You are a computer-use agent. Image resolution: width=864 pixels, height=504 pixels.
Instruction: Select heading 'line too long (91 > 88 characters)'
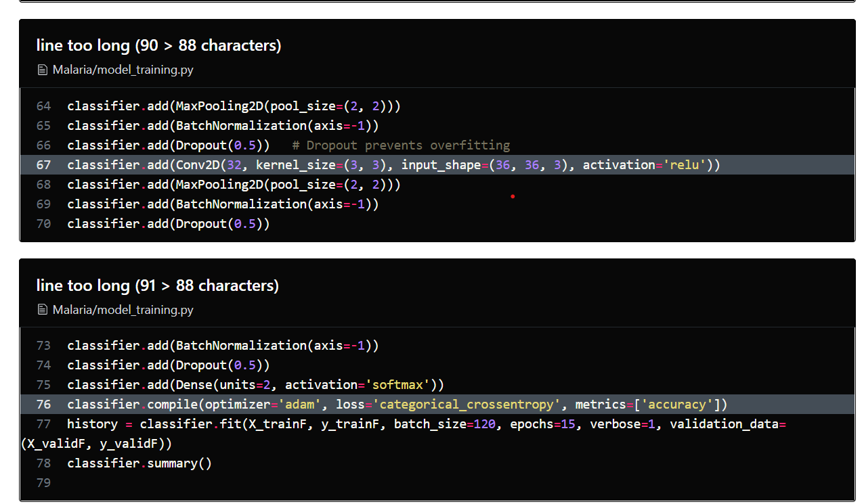click(x=157, y=285)
